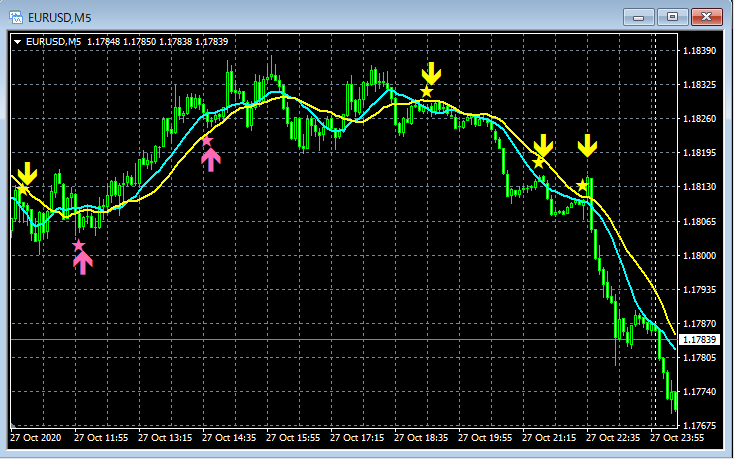Expand the dropdown triangle beside EURUSD,M5 label
Screen dimensions: 734x460
17,42
